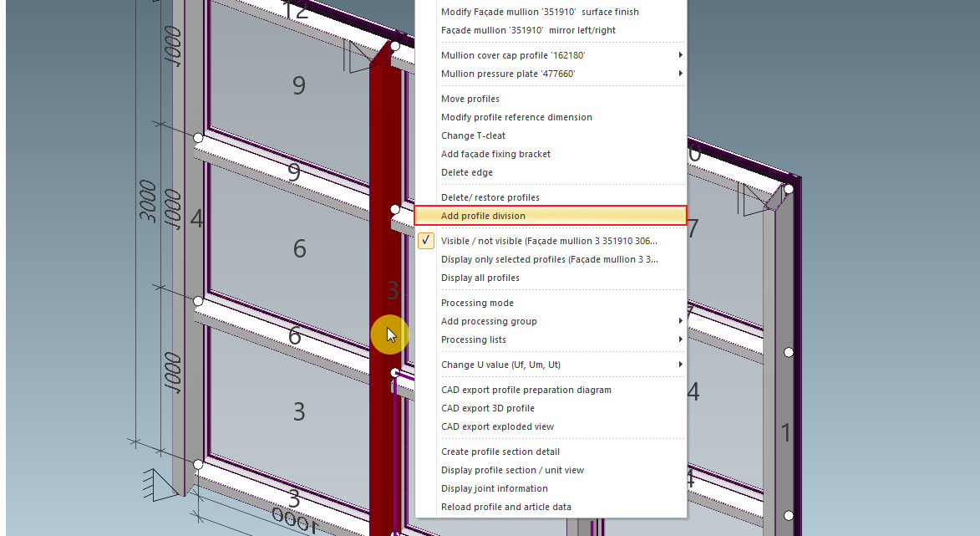
Task: Expand 'Mullion cover cap profile' submenu arrow
Action: tap(680, 55)
